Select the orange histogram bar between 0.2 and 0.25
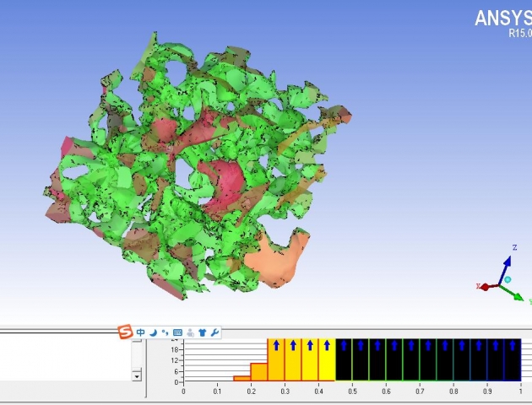532x405 pixels. click(259, 371)
